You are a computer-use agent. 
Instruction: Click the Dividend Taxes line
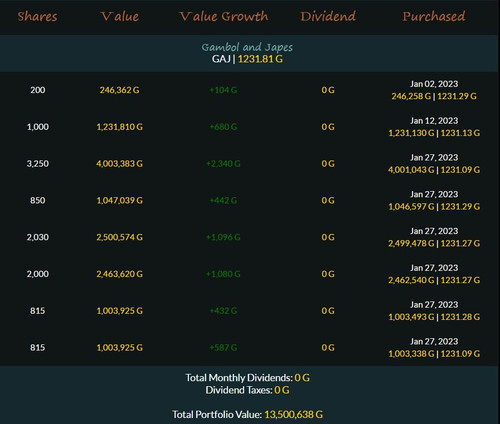point(247,390)
